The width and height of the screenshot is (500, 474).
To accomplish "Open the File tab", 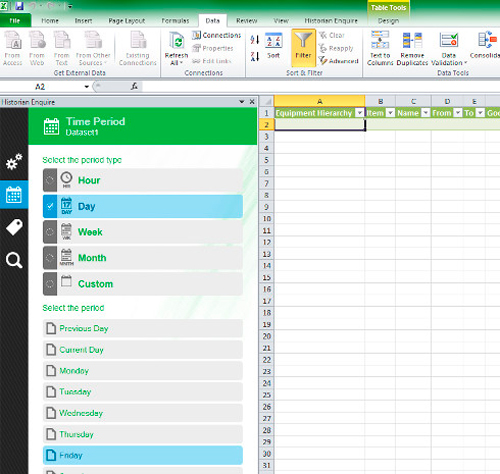I will coord(15,21).
